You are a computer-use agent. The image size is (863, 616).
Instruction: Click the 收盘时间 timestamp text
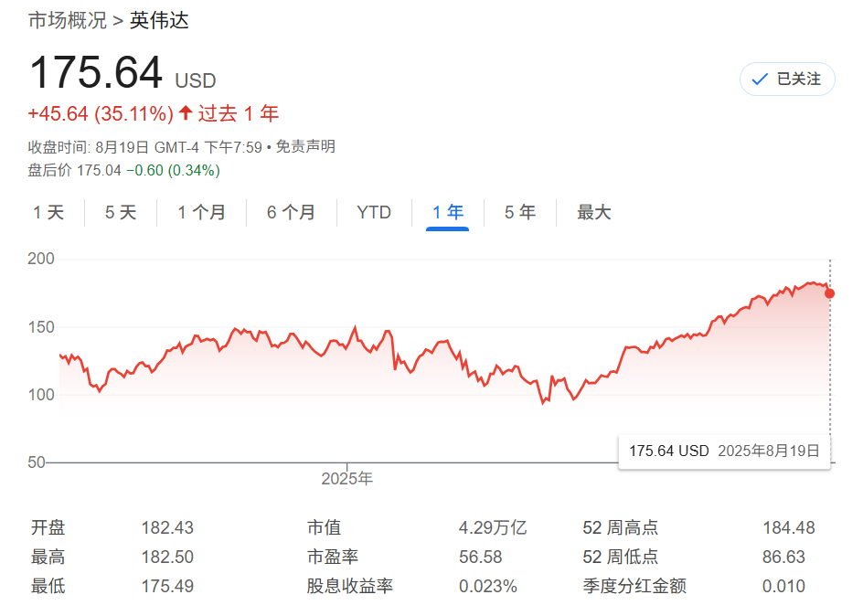coord(144,147)
